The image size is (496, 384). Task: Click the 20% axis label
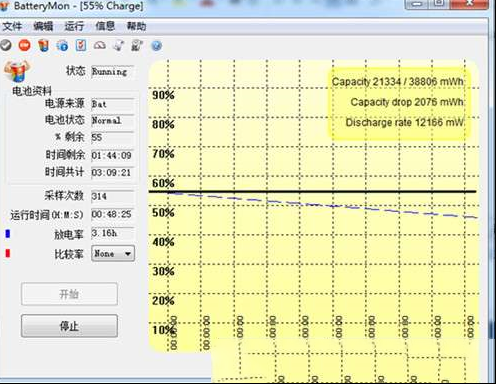click(163, 300)
